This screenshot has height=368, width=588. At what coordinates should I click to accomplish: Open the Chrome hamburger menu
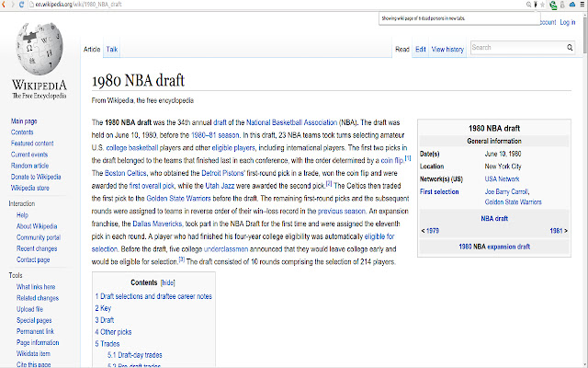pyautogui.click(x=582, y=5)
